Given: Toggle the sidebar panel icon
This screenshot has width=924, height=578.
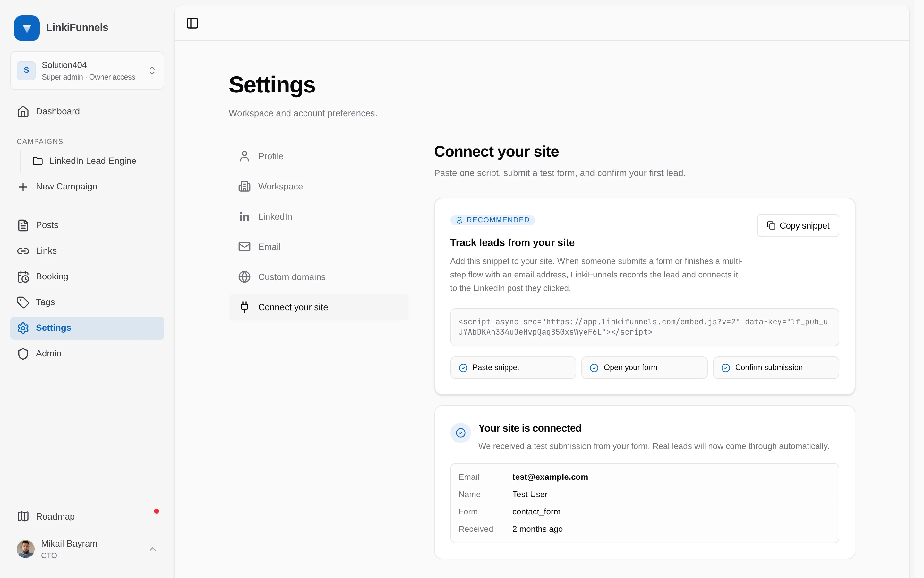Looking at the screenshot, I should pyautogui.click(x=193, y=23).
